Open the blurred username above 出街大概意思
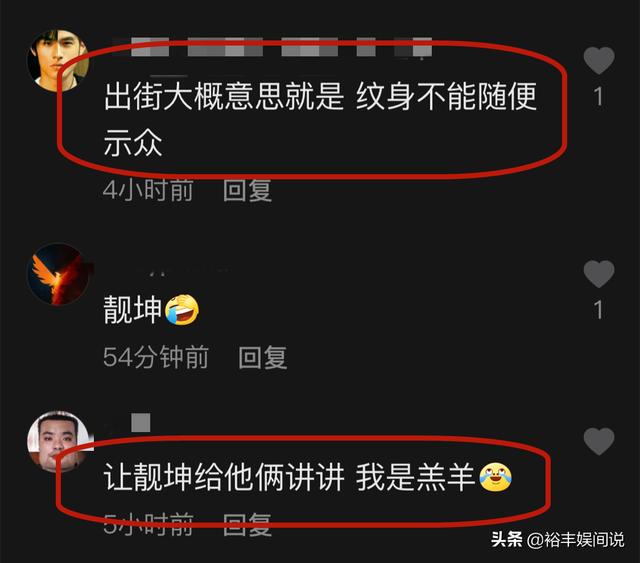Image resolution: width=640 pixels, height=563 pixels. 282,47
